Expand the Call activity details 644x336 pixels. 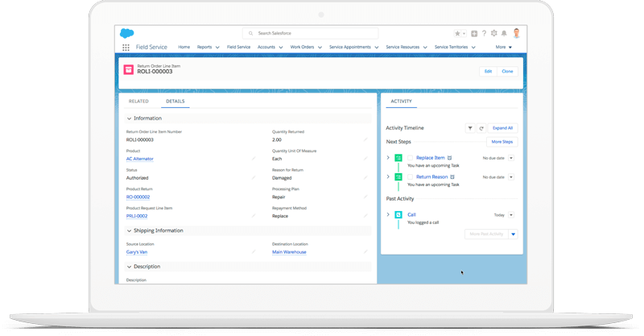point(388,214)
